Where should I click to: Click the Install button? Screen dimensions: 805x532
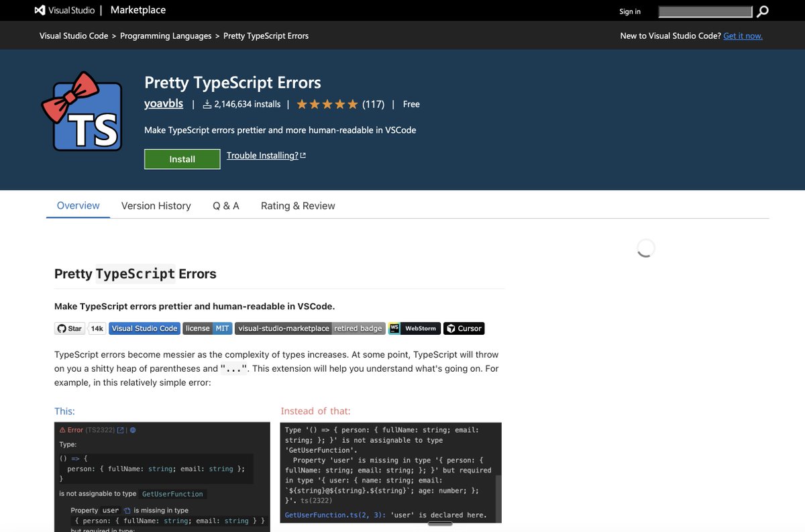[x=182, y=159]
